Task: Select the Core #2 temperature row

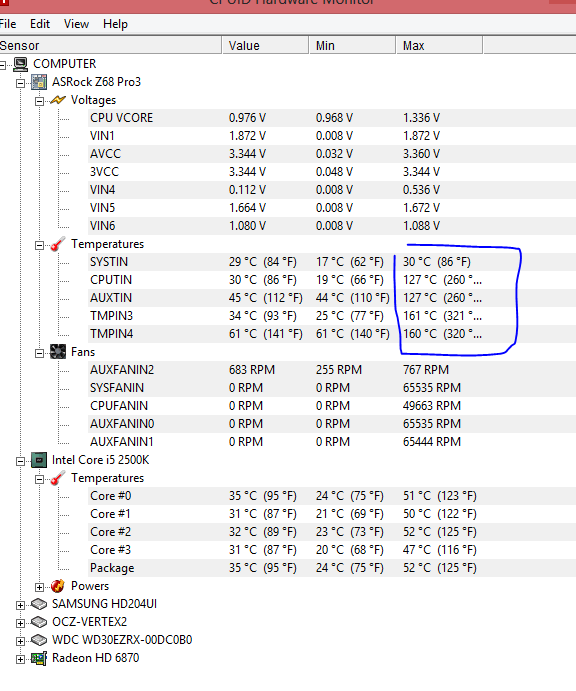Action: (332, 532)
